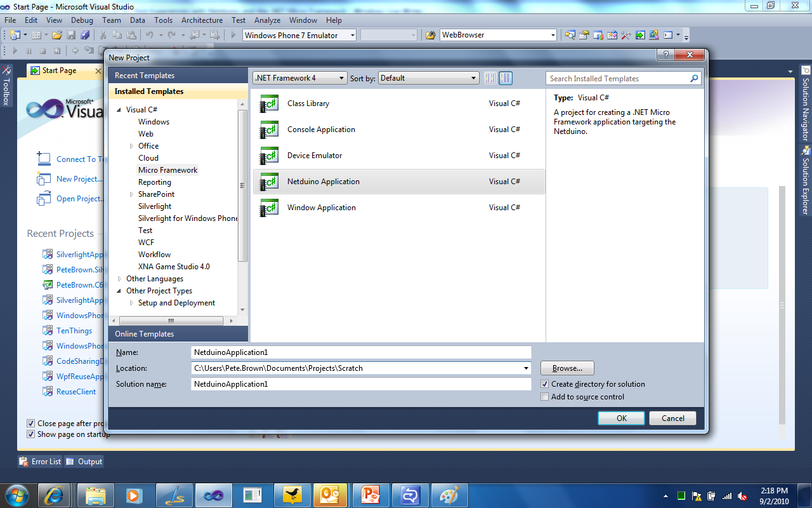Viewport: 812px width, 508px height.
Task: Click the Open Project icon on Start Page
Action: pos(43,198)
